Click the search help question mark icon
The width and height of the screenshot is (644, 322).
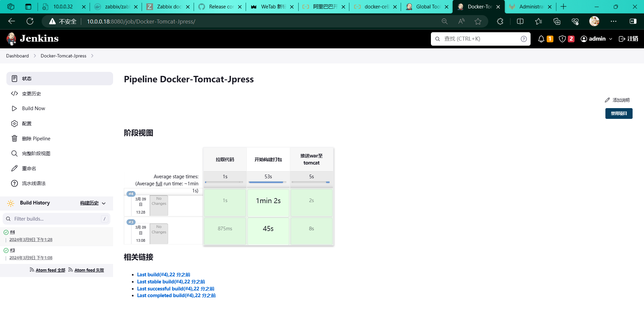pos(524,39)
